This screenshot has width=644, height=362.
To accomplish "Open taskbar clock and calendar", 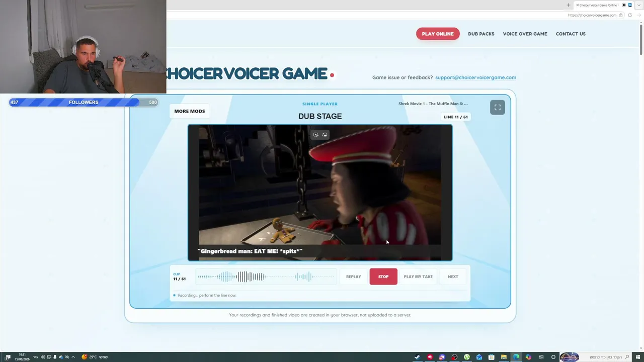I will tap(22, 357).
